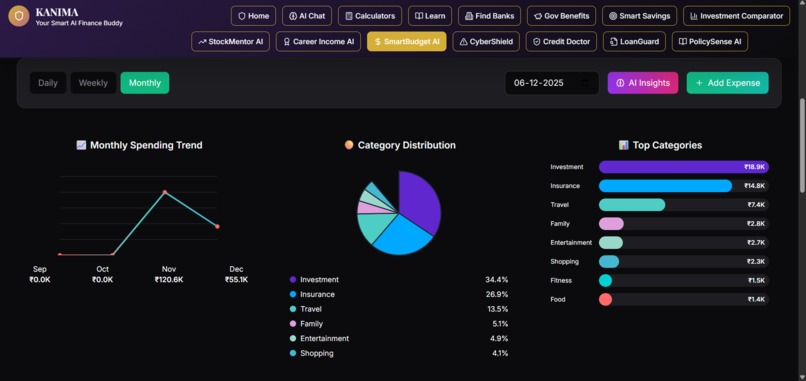The width and height of the screenshot is (806, 381).
Task: Click the Oct data point on trend line
Action: coord(113,254)
